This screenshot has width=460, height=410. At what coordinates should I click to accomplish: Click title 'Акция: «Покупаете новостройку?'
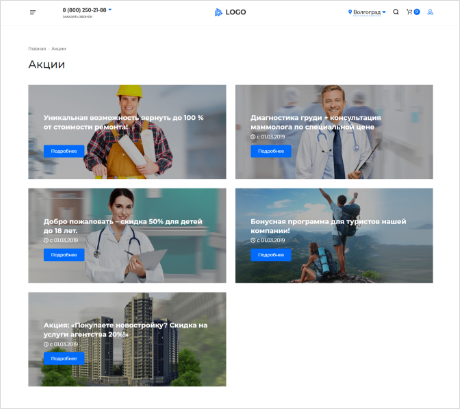point(106,325)
